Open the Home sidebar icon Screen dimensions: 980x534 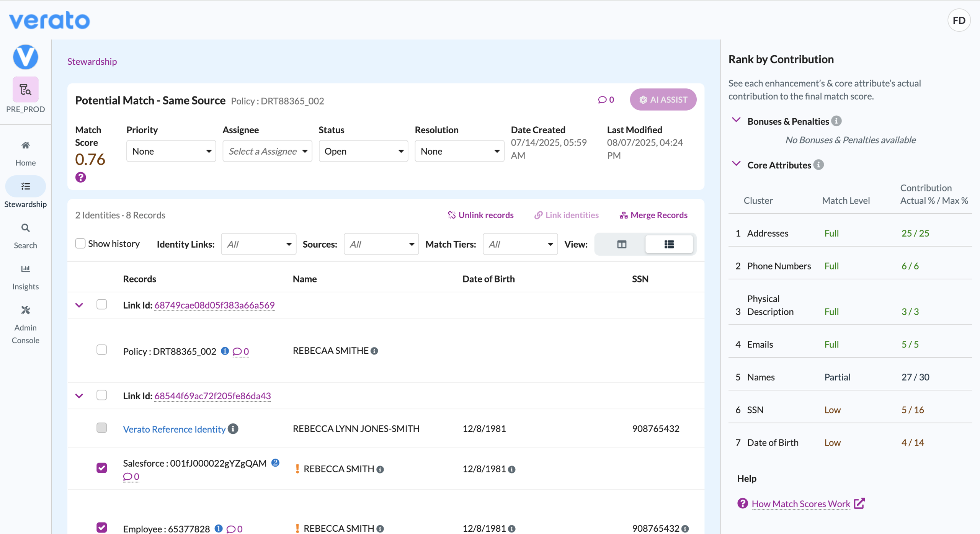pyautogui.click(x=25, y=145)
